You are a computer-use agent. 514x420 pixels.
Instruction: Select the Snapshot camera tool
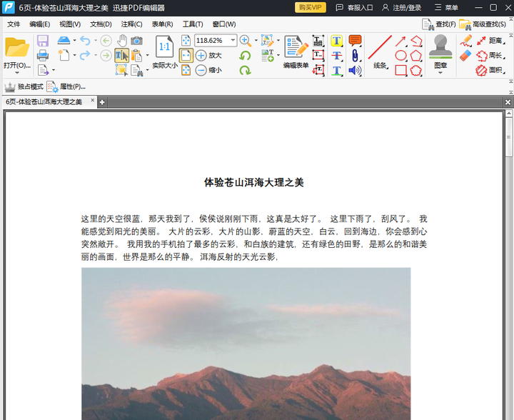tap(136, 41)
